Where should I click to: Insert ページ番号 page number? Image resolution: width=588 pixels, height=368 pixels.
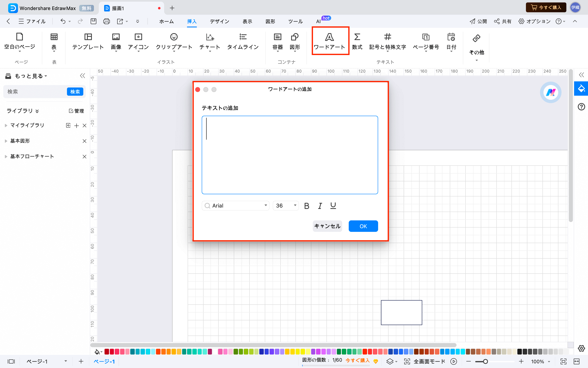pos(426,42)
